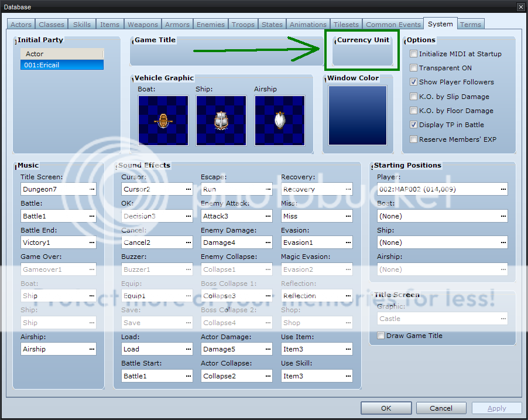Open the Airship vehicle graphic
The width and height of the screenshot is (528, 420).
click(x=279, y=121)
